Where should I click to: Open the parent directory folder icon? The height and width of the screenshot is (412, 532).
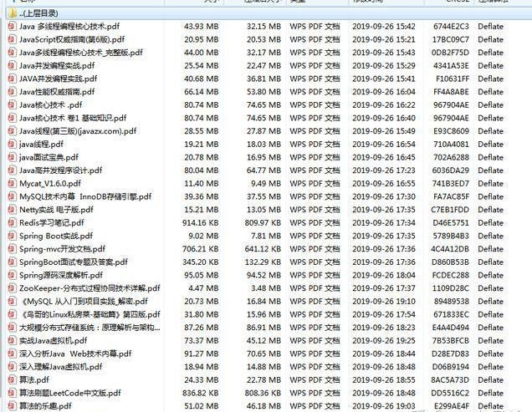pyautogui.click(x=13, y=13)
